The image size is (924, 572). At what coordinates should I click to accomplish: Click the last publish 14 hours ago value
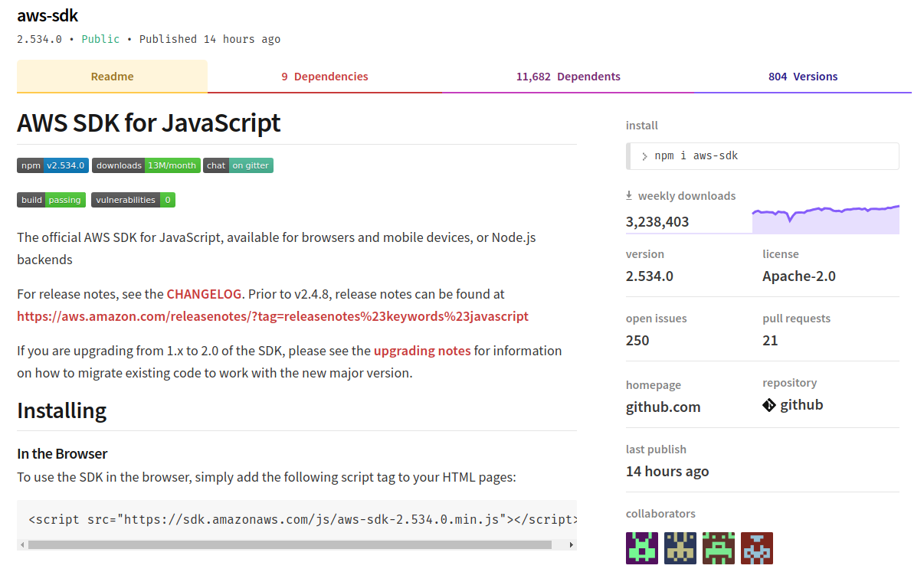point(667,472)
